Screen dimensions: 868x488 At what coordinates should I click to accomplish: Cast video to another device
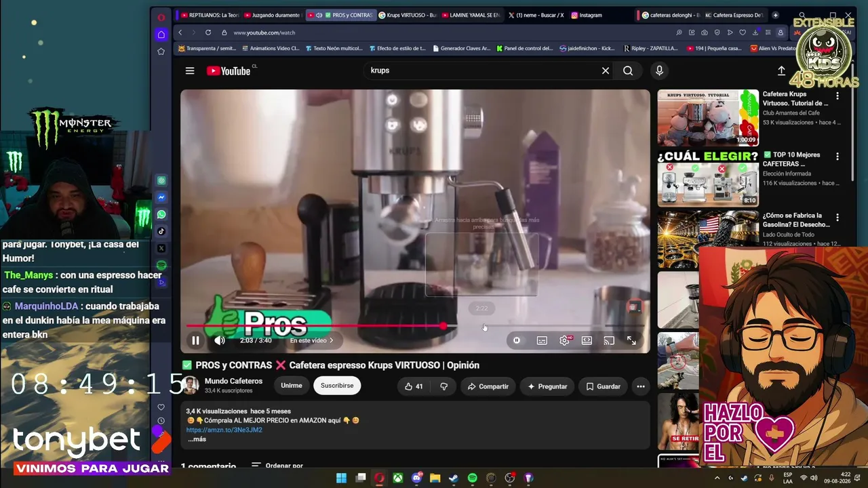[x=609, y=340]
